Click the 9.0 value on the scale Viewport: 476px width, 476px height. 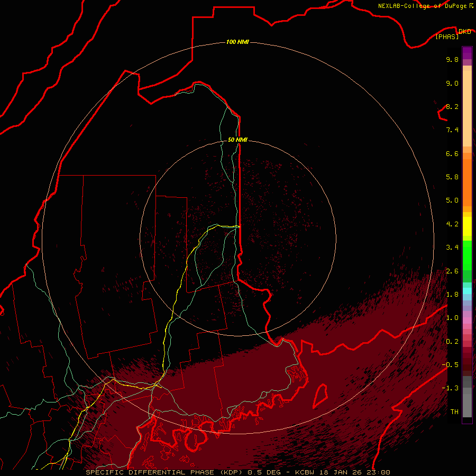tap(452, 83)
